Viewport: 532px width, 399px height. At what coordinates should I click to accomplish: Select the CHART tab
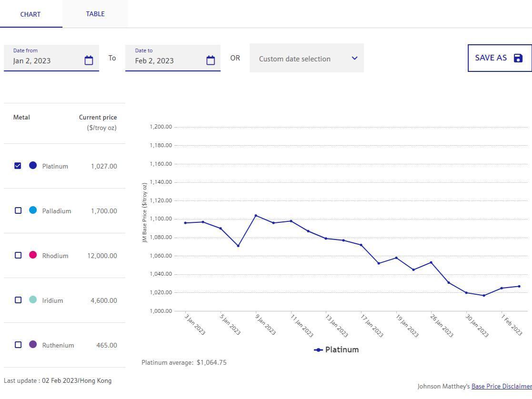[30, 14]
